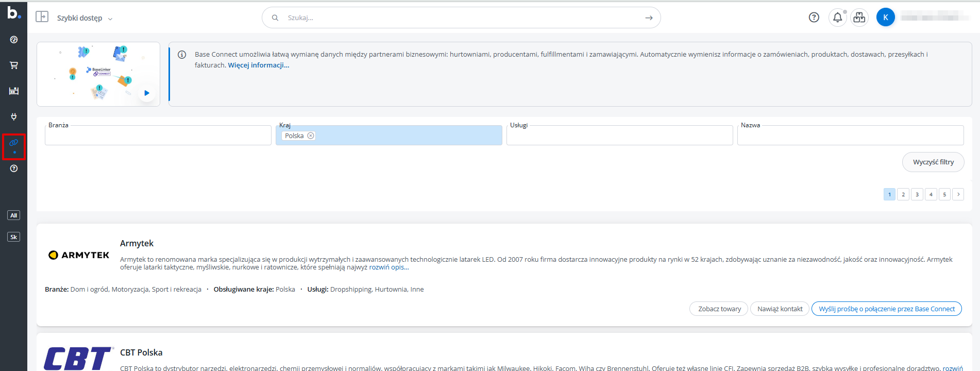Open the Kraj filter field
The width and height of the screenshot is (980, 371).
click(x=389, y=136)
